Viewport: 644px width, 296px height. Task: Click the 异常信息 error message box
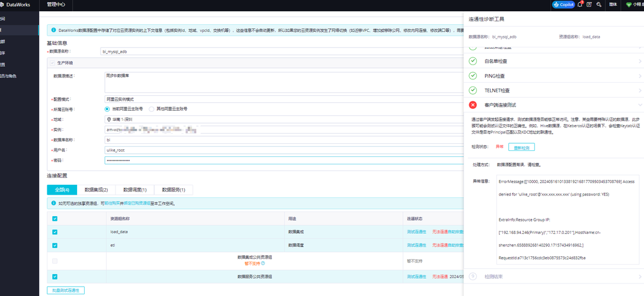click(568, 220)
